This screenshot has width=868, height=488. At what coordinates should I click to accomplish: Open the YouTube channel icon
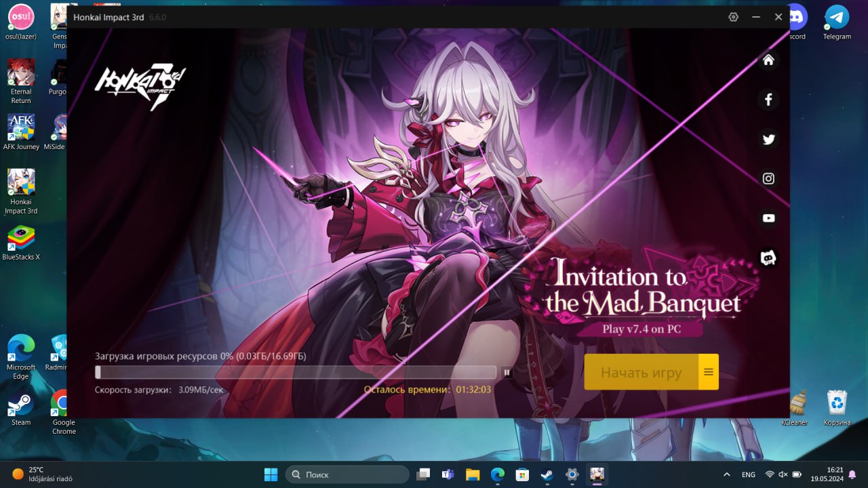coord(768,218)
